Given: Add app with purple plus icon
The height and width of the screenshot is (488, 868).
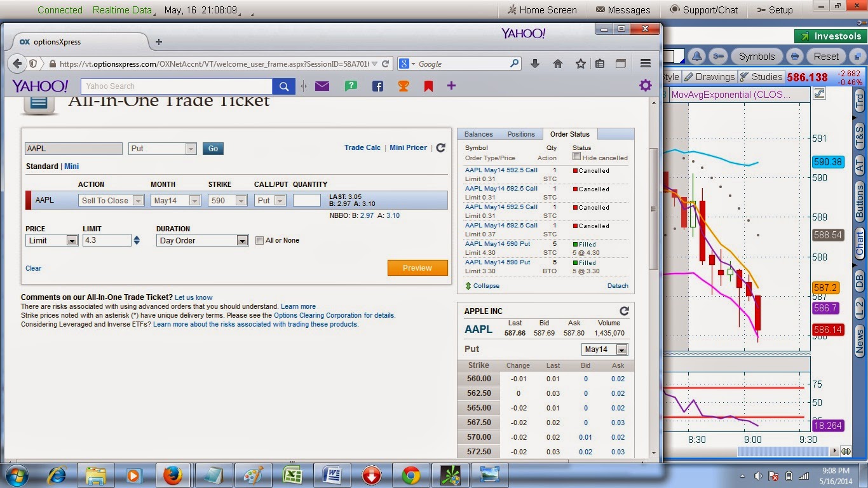Looking at the screenshot, I should click(451, 85).
